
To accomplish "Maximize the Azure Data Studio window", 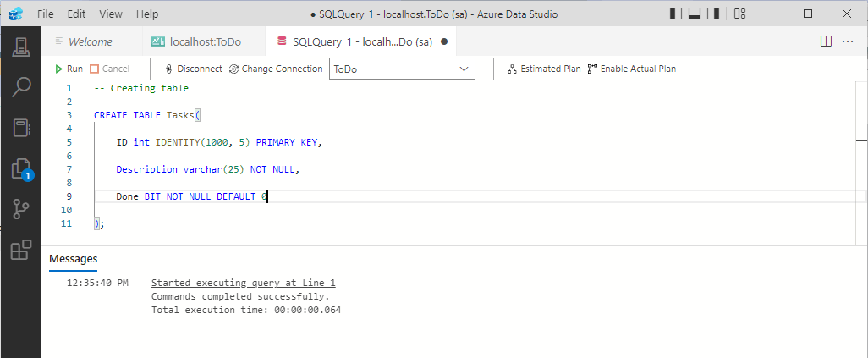I will pyautogui.click(x=808, y=14).
